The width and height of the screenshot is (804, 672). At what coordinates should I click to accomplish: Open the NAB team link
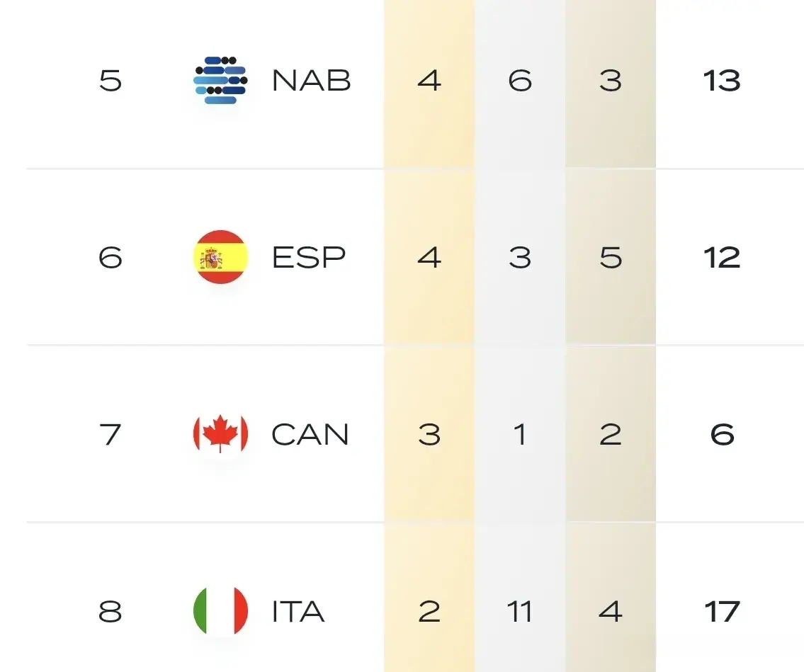[x=312, y=81]
